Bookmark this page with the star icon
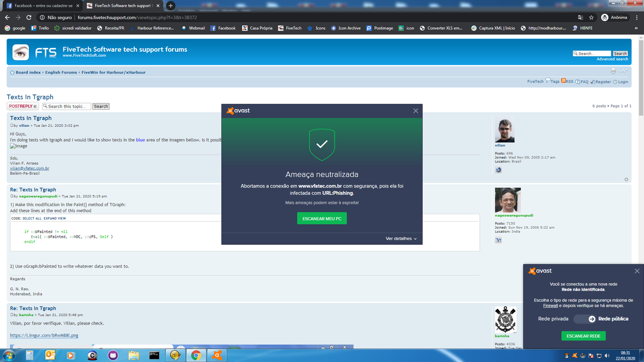Image resolution: width=644 pixels, height=362 pixels. (591, 17)
